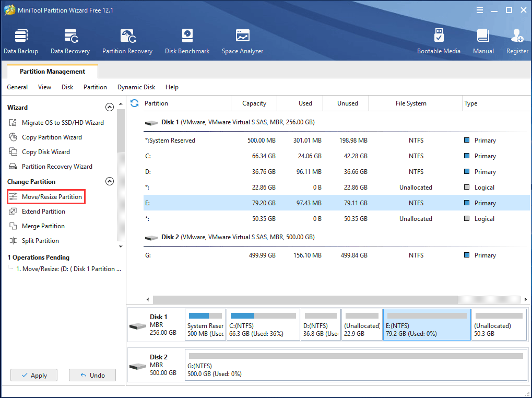Open the Help menu

coord(172,87)
